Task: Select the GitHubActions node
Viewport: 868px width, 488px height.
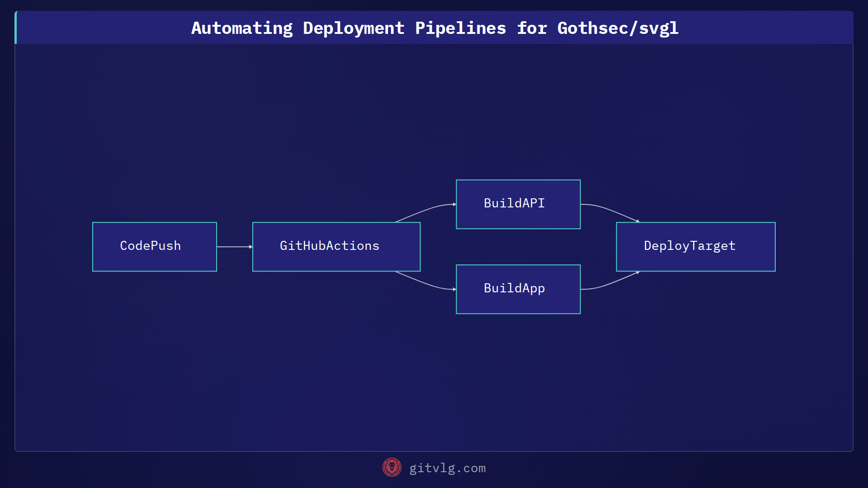Action: coord(336,247)
